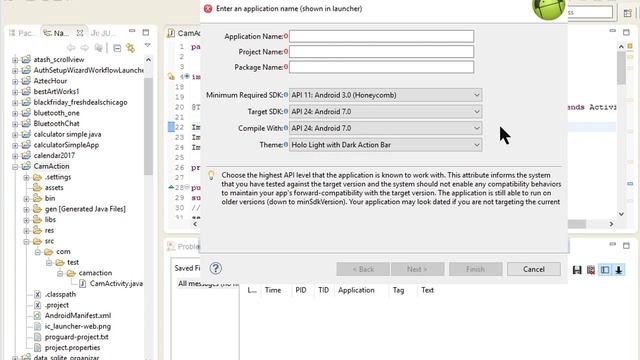Image resolution: width=640 pixels, height=360 pixels.
Task: Click the Navigator vertical scrollbar
Action: [x=148, y=127]
